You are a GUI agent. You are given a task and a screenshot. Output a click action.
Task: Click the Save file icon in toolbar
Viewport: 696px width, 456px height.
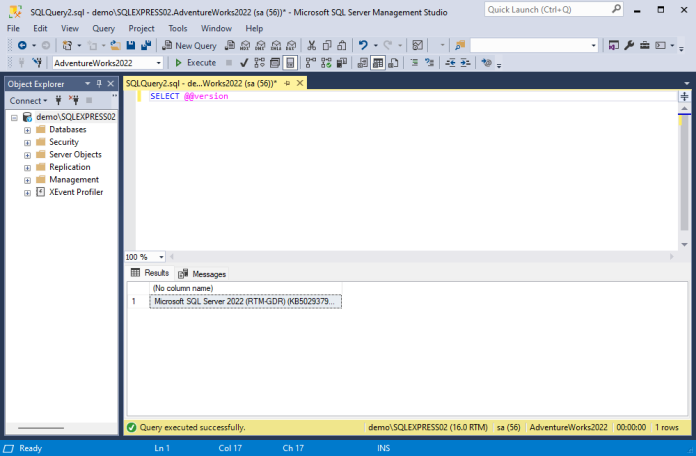[x=130, y=45]
